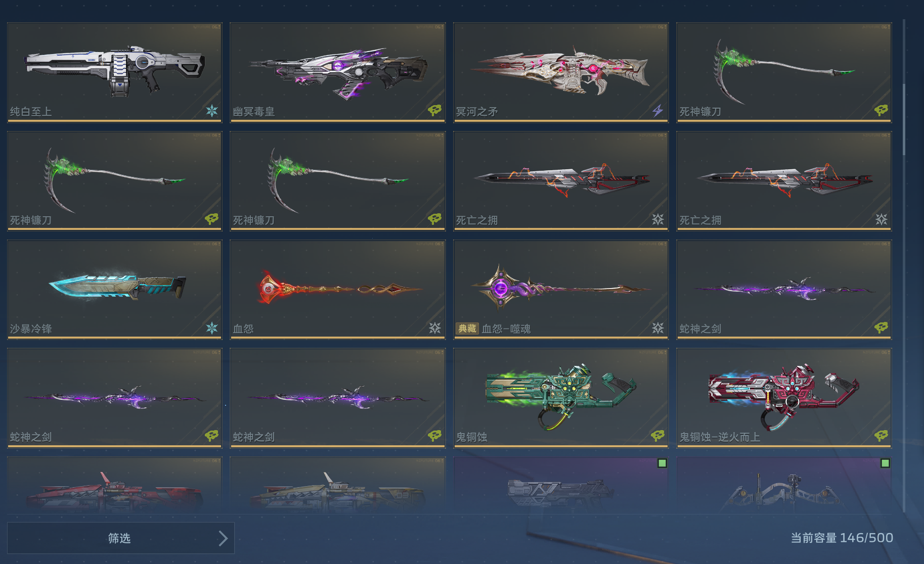Click the inventory vertical scrollbar

click(904, 119)
